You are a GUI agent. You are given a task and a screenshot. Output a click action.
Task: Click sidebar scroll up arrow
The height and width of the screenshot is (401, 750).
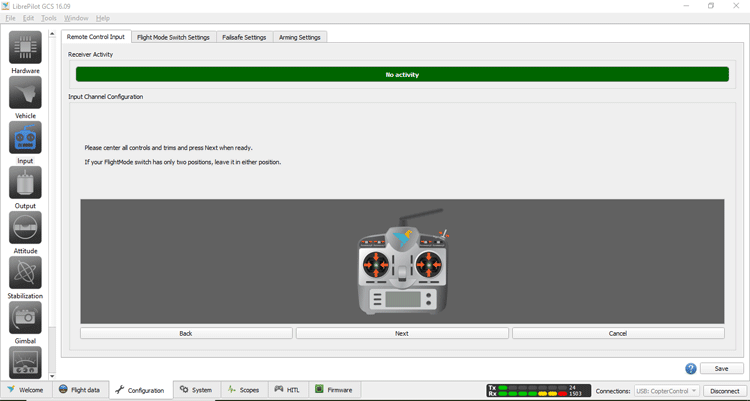[52, 33]
